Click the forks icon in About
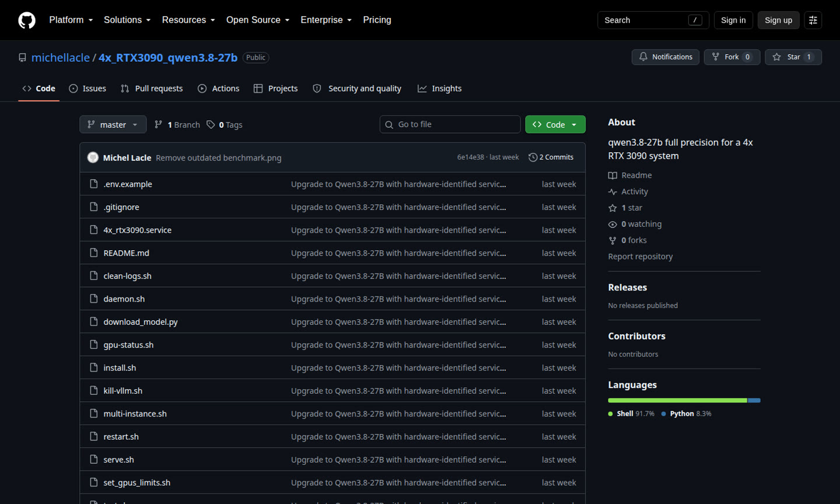Image resolution: width=840 pixels, height=504 pixels. click(612, 241)
